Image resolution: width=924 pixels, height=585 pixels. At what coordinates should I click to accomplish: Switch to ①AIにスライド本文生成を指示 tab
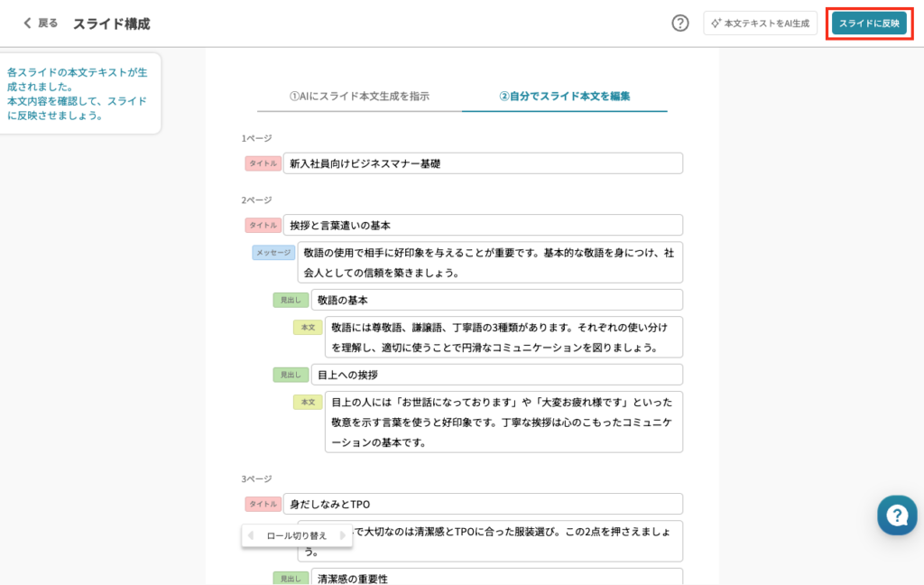point(359,97)
